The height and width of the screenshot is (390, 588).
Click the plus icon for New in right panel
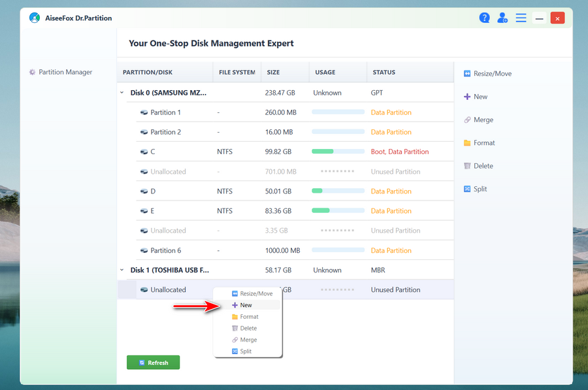click(467, 97)
